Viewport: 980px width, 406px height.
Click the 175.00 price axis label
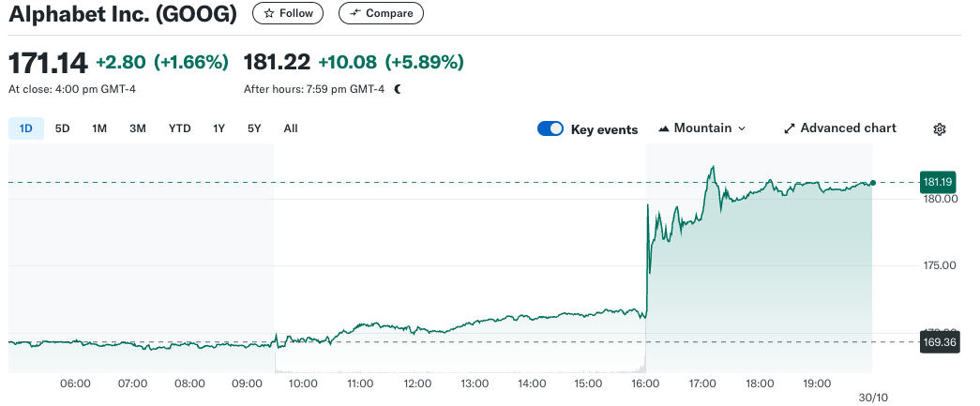point(940,265)
